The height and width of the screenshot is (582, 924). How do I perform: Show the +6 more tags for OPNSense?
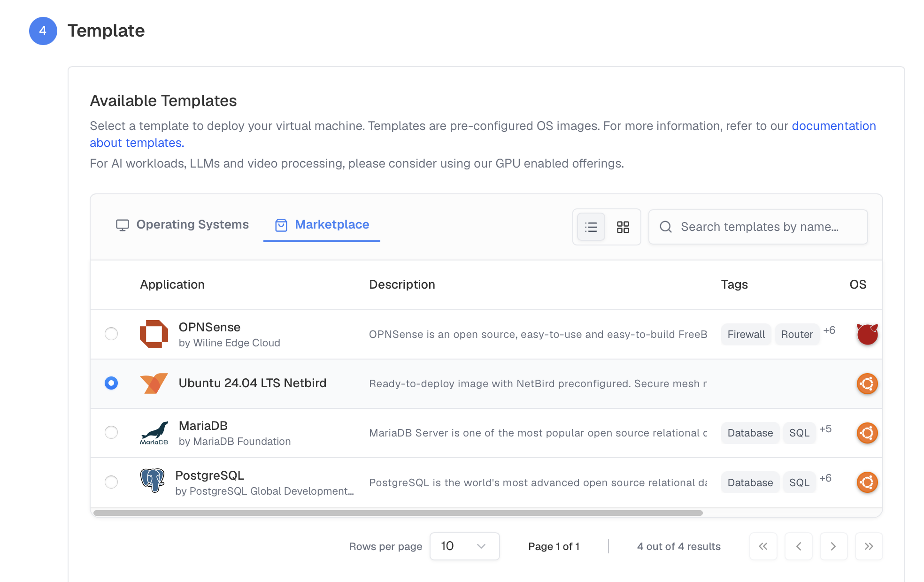pos(829,330)
